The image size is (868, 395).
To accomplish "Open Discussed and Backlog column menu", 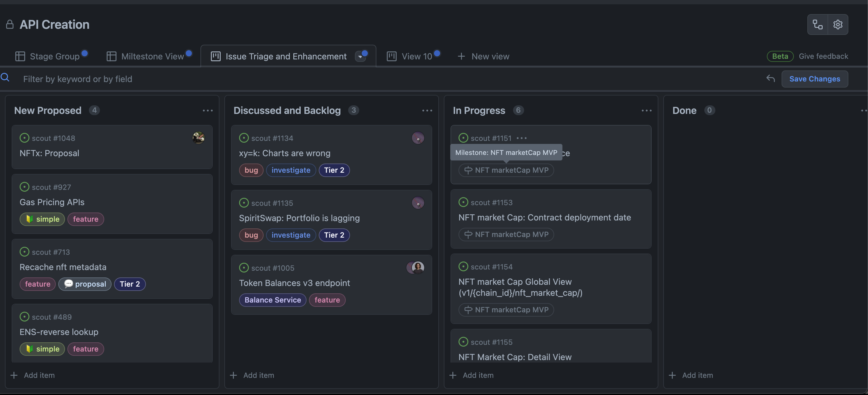I will [427, 111].
